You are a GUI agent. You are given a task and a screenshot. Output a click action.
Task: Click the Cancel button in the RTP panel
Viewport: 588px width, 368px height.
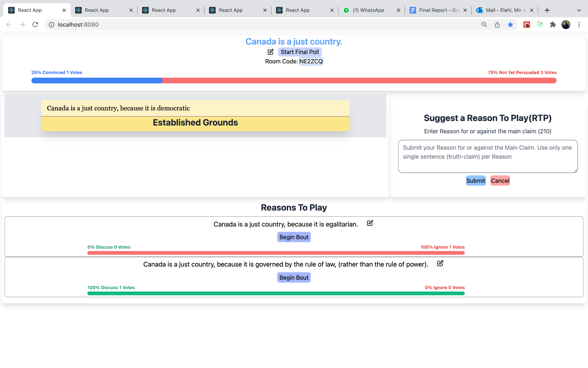point(500,181)
